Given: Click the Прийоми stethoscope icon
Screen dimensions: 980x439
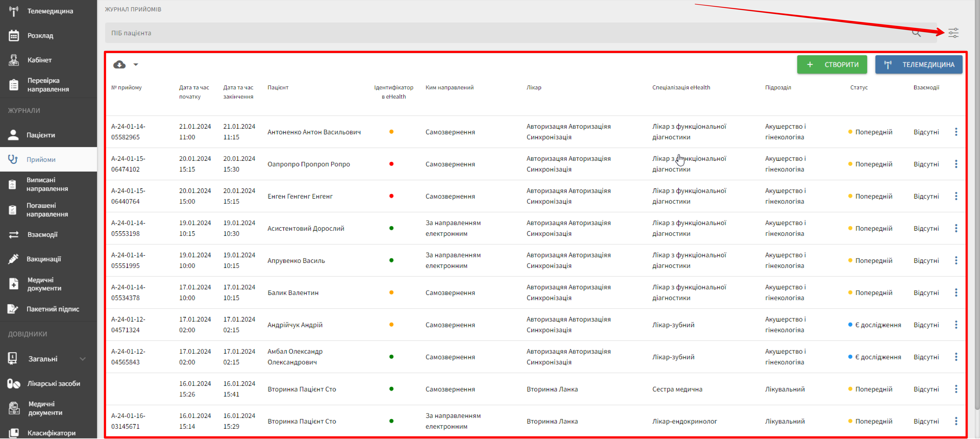Looking at the screenshot, I should (13, 159).
